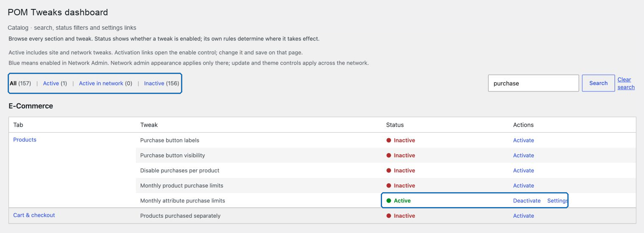Activate Monthly product purchase limits tweak
Image resolution: width=644 pixels, height=233 pixels.
(x=523, y=186)
